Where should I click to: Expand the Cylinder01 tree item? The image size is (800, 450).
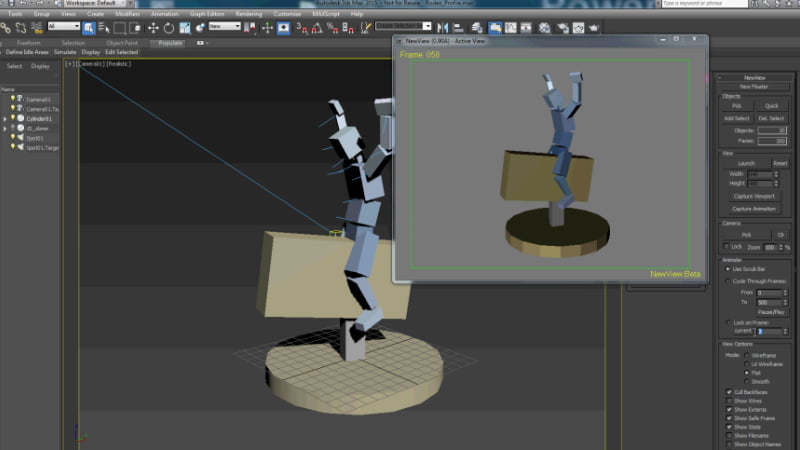tap(5, 118)
